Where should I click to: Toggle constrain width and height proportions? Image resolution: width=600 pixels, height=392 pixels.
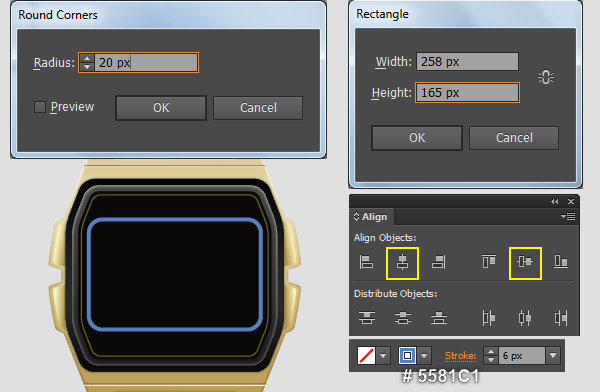[x=546, y=77]
